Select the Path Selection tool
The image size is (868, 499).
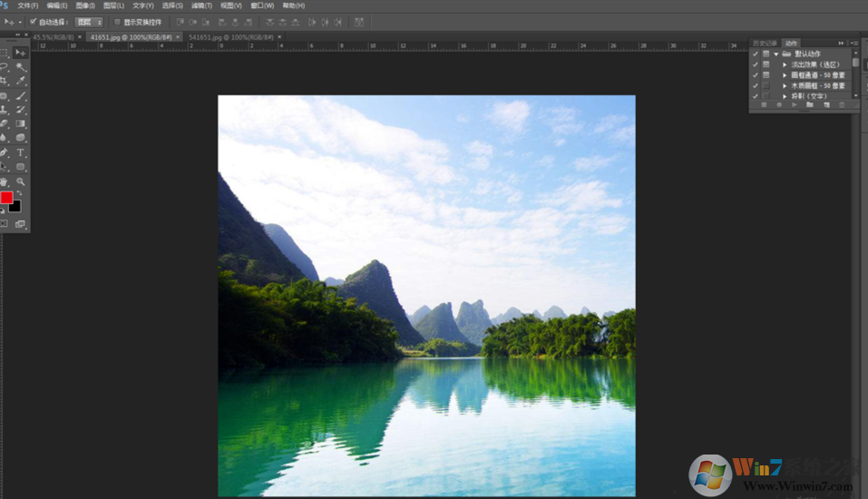[4, 167]
